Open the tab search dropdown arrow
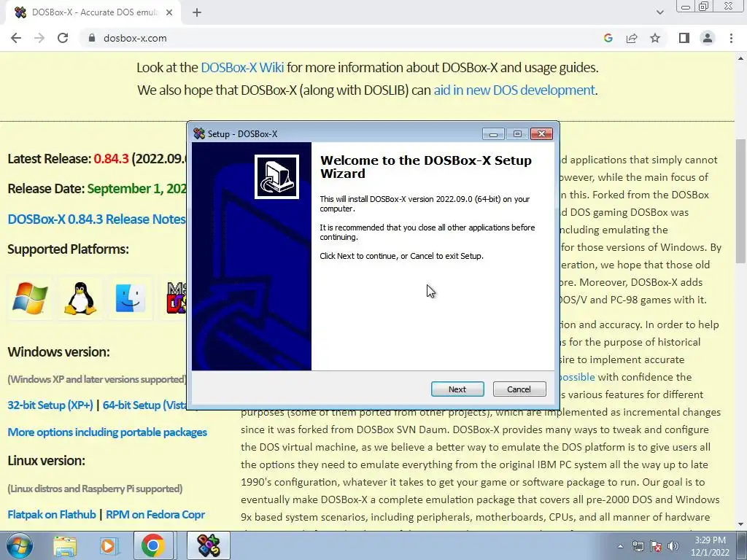 point(659,12)
